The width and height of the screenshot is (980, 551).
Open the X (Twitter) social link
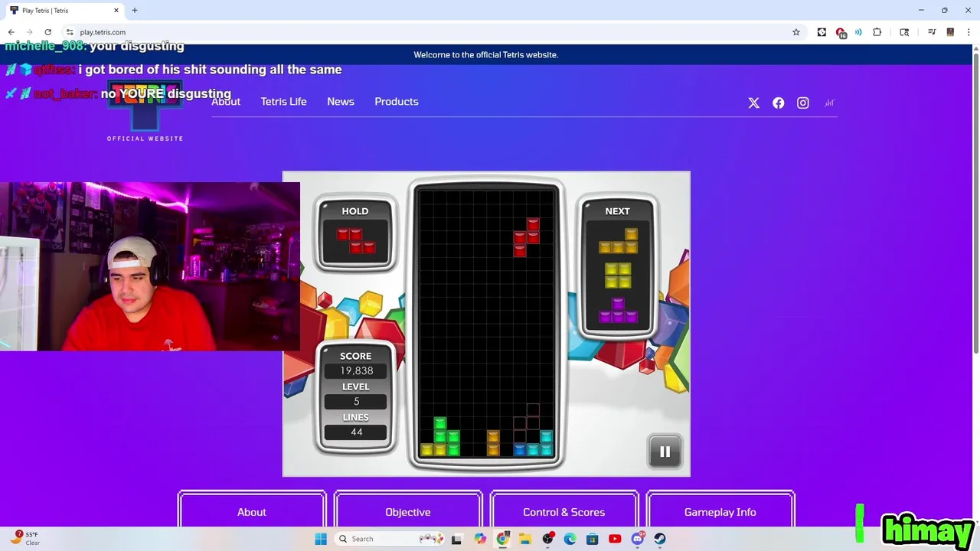pos(754,103)
